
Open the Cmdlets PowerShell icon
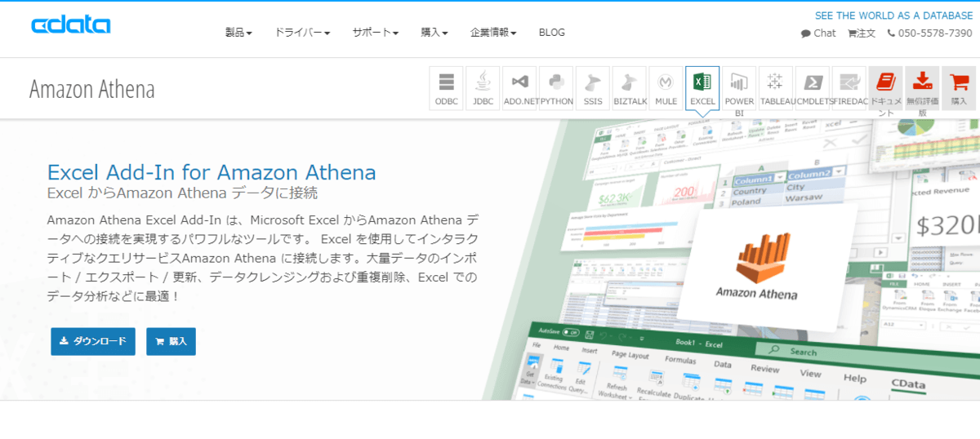tap(813, 88)
